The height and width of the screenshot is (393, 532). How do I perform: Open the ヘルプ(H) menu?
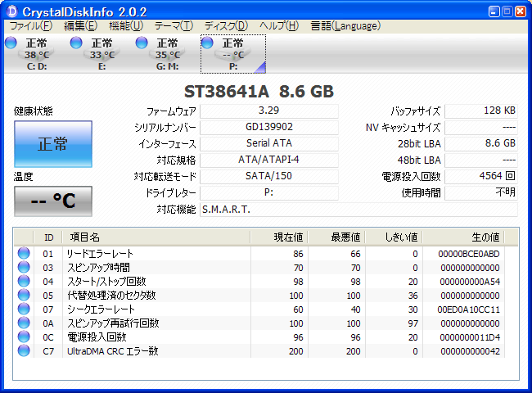pos(279,26)
